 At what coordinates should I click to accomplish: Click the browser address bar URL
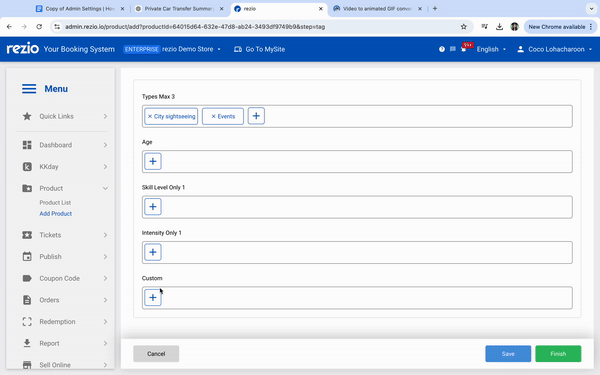click(195, 27)
